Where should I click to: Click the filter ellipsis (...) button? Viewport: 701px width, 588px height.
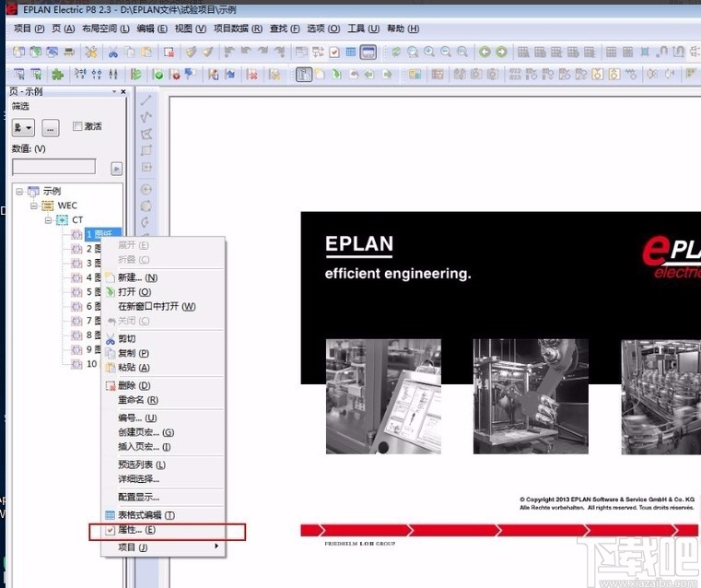(50, 128)
